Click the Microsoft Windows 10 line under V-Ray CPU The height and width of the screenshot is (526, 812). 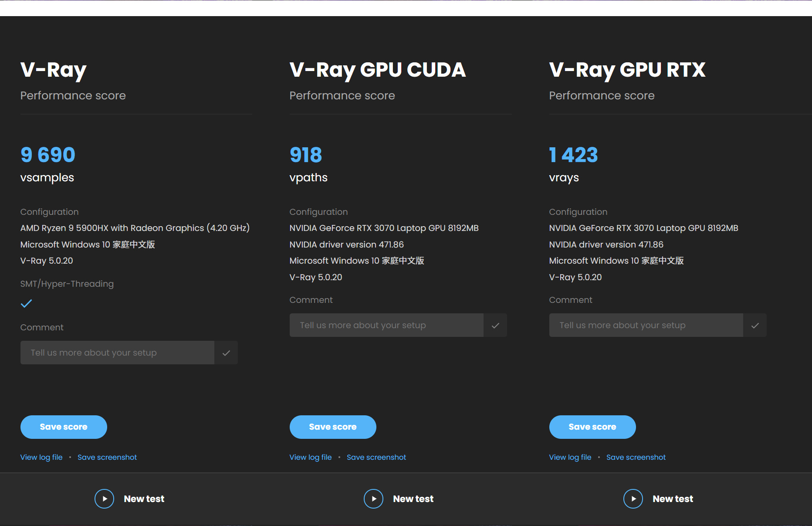[x=88, y=244]
